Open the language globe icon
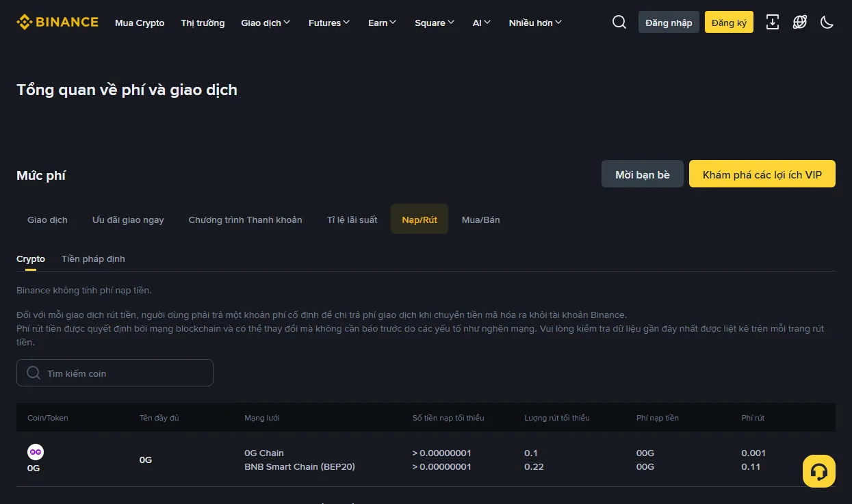852x504 pixels. [x=800, y=23]
